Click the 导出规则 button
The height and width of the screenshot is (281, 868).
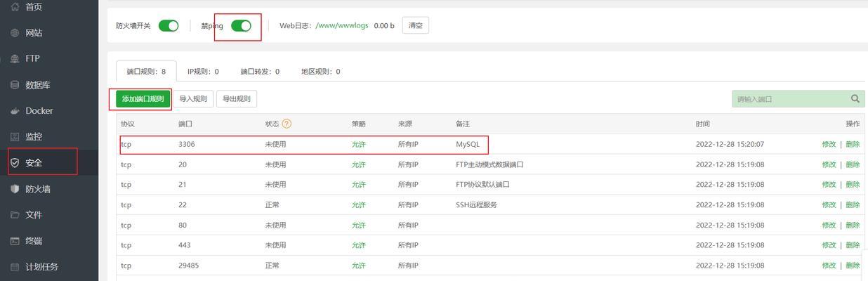tap(237, 99)
